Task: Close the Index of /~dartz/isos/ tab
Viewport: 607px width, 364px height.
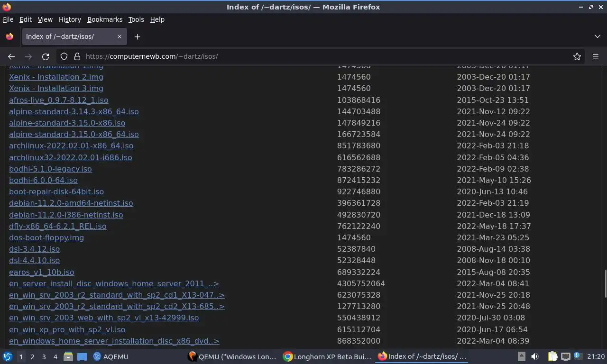Action: click(x=120, y=36)
